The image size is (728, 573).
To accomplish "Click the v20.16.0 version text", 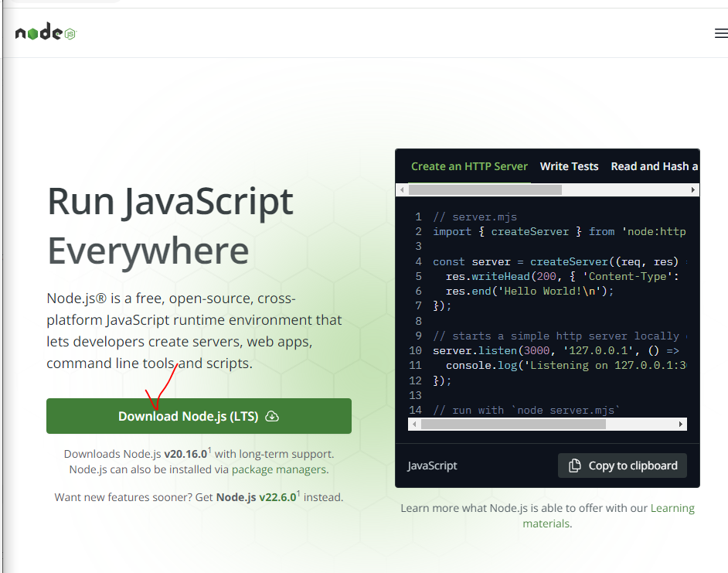I will tap(185, 454).
